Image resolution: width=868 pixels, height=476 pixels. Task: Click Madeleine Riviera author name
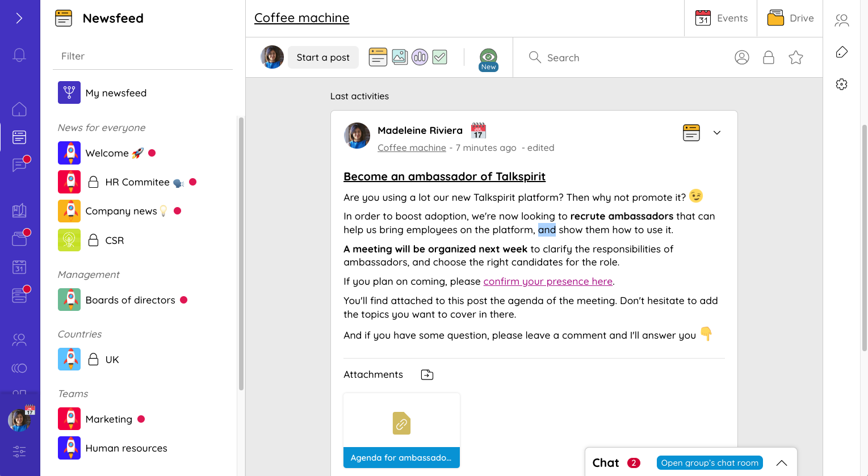[420, 130]
